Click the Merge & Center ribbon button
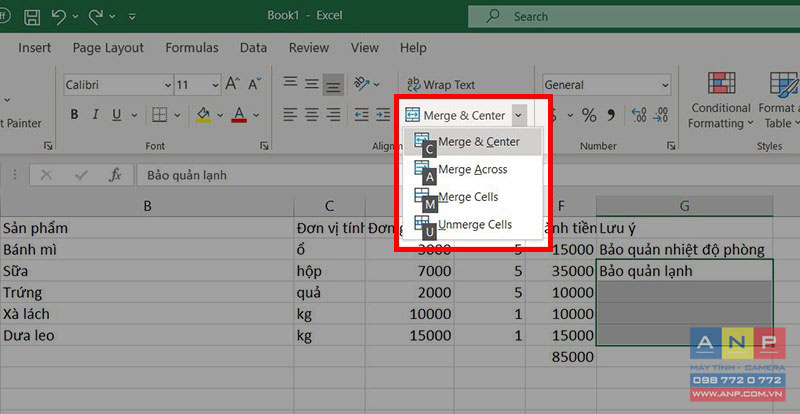Screen dimensions: 800x414 coord(456,115)
